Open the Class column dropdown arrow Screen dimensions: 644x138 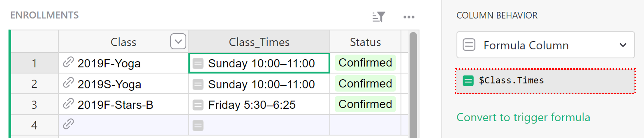pos(178,41)
